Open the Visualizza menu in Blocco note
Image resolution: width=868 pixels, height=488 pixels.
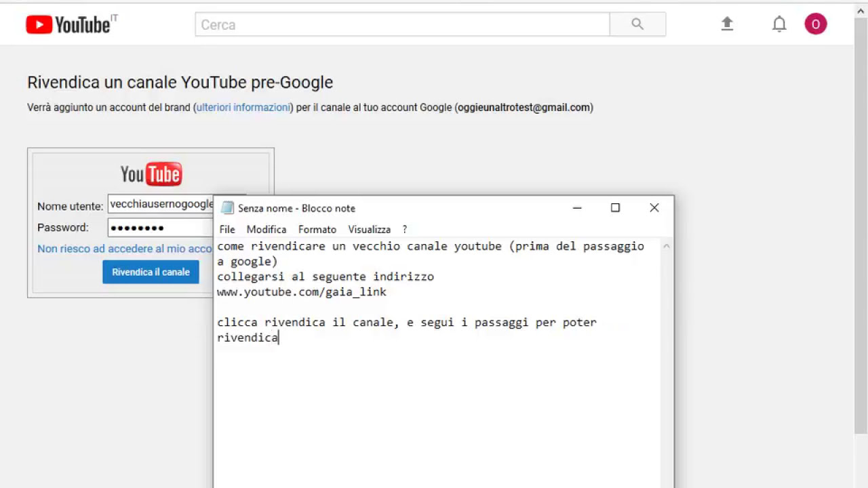pyautogui.click(x=370, y=230)
